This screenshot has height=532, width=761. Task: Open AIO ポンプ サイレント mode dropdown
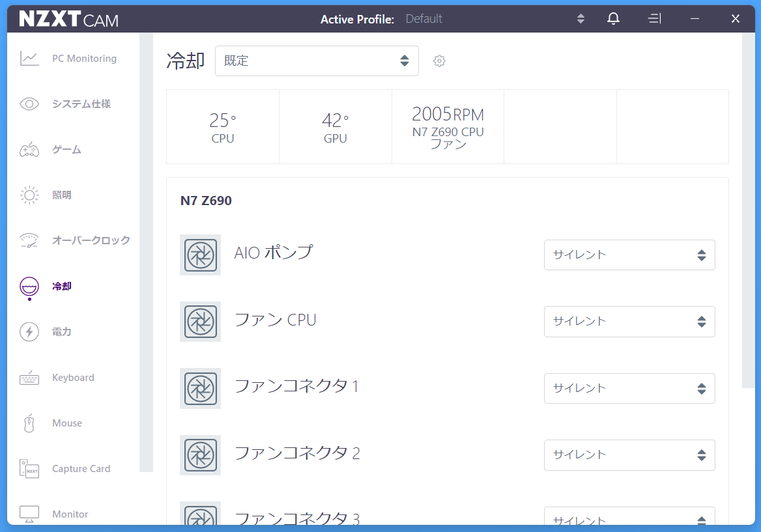tap(629, 255)
